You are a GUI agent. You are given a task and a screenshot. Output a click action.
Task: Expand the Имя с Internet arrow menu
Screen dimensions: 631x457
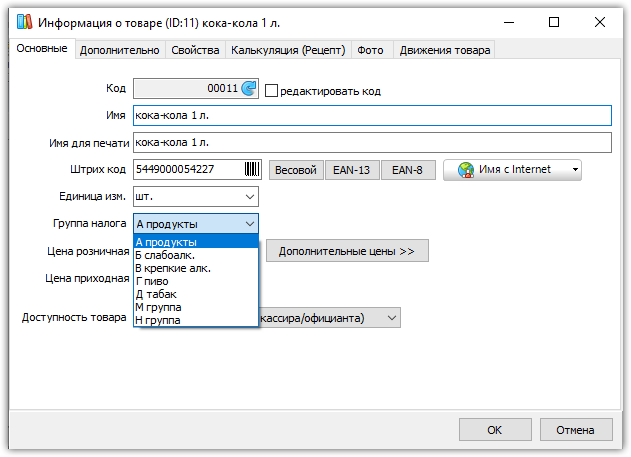[575, 170]
